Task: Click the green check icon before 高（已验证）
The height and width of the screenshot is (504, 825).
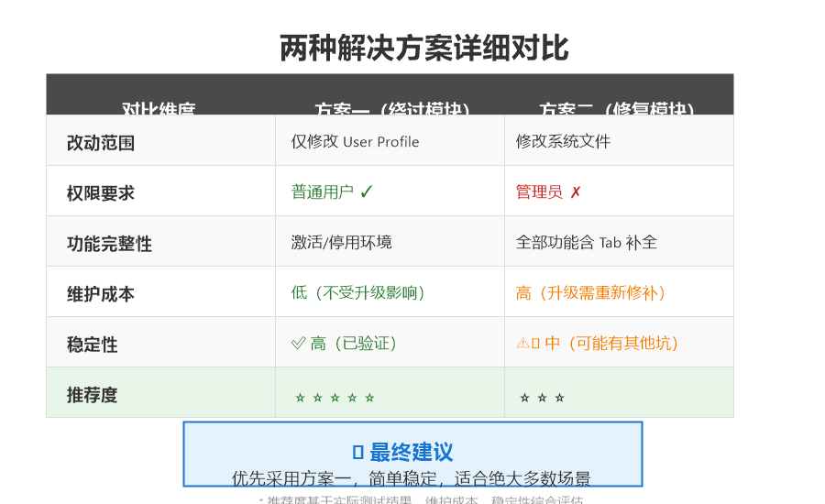Action: coord(298,343)
